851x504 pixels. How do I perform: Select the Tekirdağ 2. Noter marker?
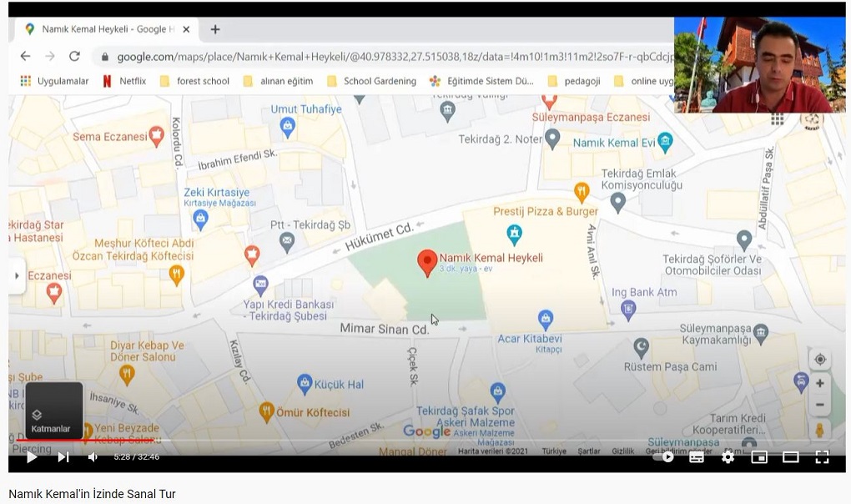[552, 139]
